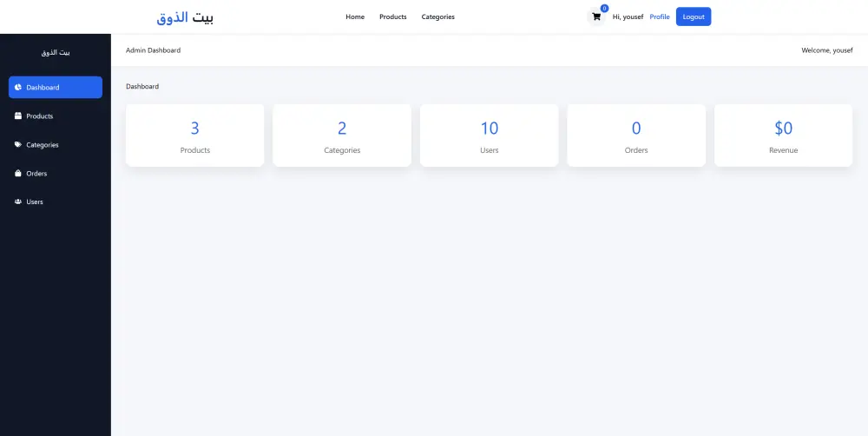Click the cart count badge showing 0

tap(604, 9)
